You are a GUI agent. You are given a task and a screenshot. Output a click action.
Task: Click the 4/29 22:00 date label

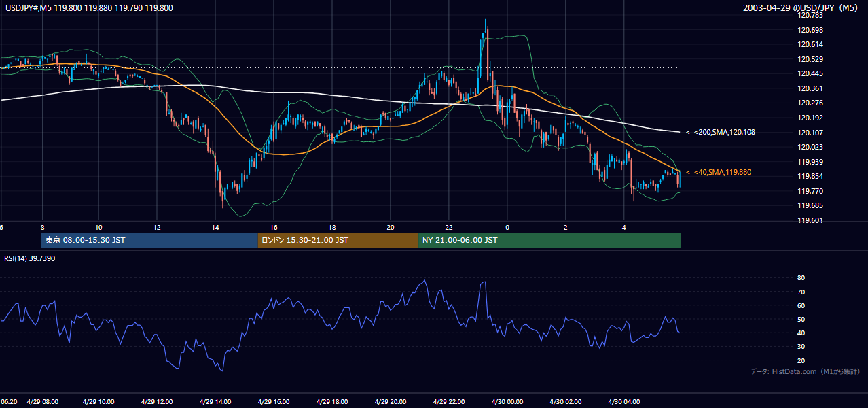pos(450,402)
